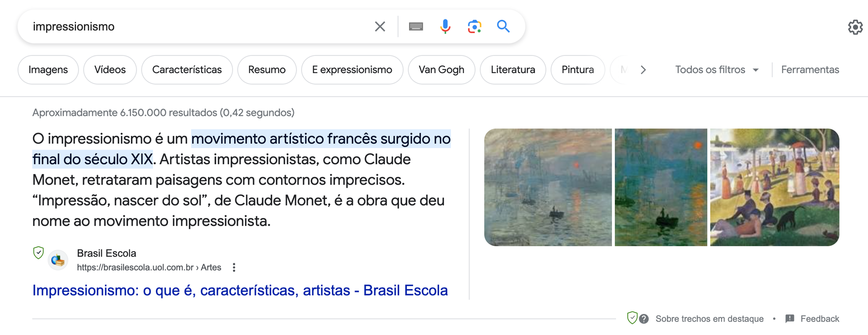Select the Resumo filter chip

pos(266,69)
